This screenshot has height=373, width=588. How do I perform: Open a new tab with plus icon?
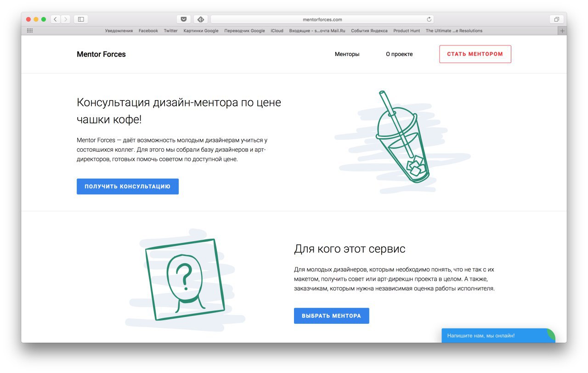[562, 31]
